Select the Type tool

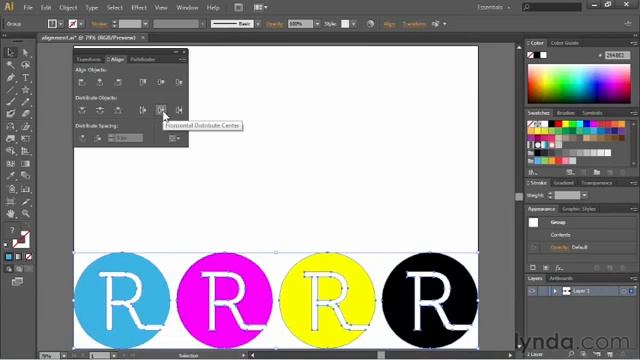25,78
